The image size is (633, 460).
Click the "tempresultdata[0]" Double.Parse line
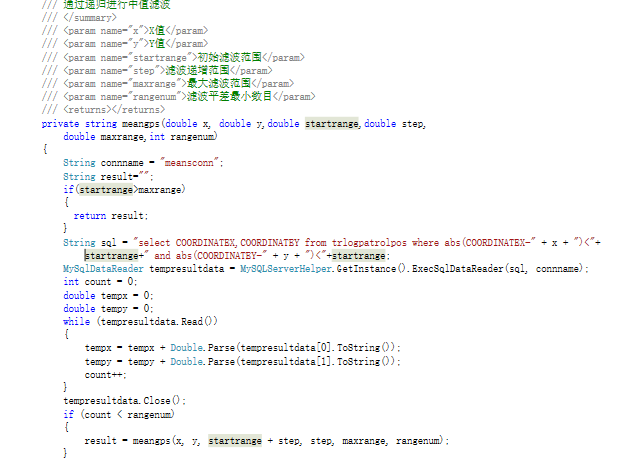243,348
